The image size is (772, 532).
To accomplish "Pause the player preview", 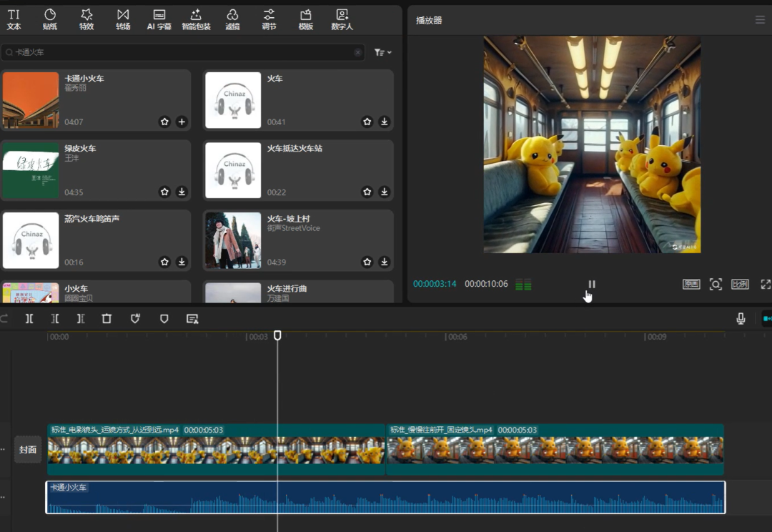I will pos(592,284).
